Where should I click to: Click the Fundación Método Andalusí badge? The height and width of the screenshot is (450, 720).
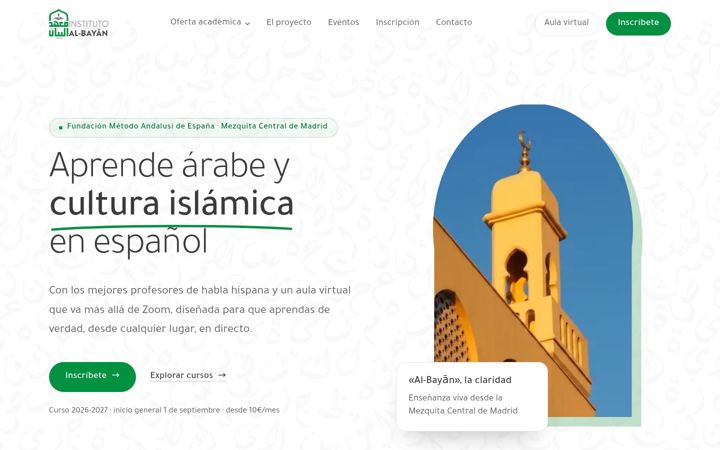(x=193, y=127)
